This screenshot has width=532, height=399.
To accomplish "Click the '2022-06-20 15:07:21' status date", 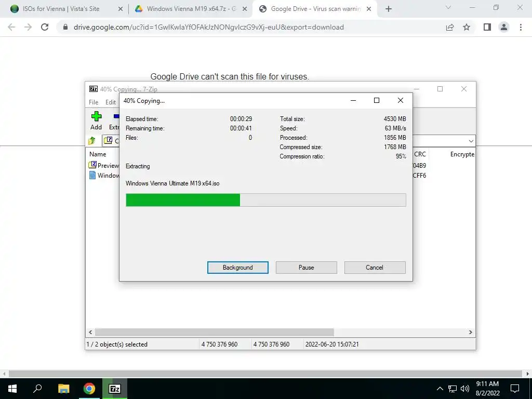I will (x=332, y=344).
